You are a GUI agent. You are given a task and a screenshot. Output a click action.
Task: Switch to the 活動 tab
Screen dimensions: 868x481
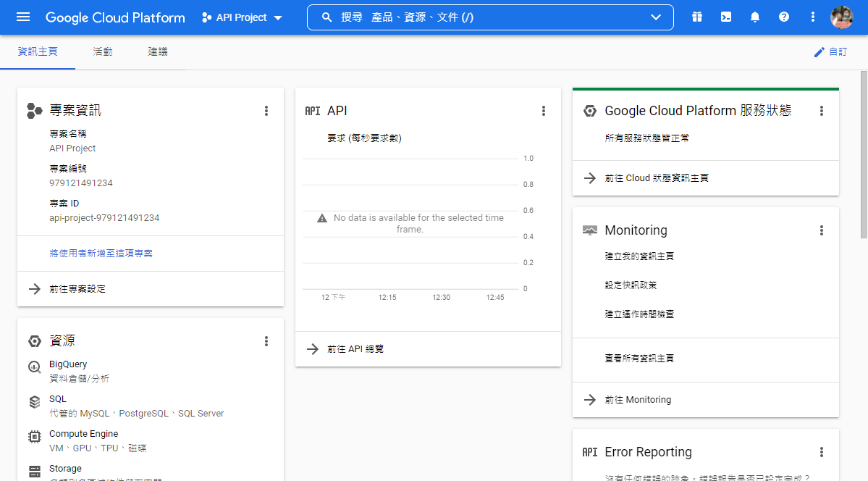pyautogui.click(x=102, y=51)
